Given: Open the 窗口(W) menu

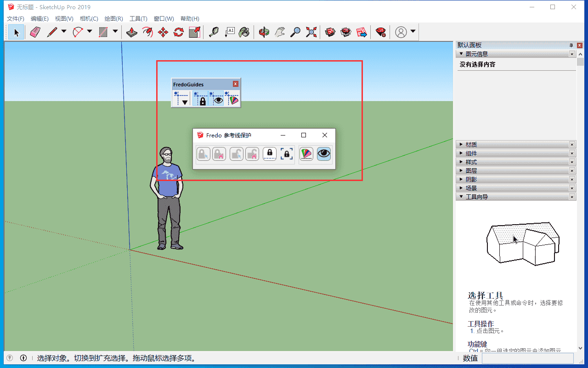Looking at the screenshot, I should [164, 19].
